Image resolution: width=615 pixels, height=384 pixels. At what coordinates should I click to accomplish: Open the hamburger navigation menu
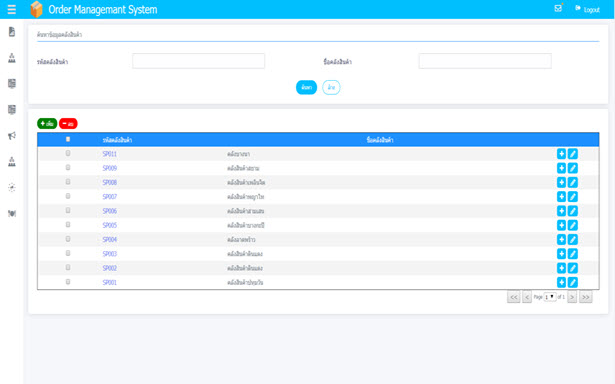(x=12, y=9)
